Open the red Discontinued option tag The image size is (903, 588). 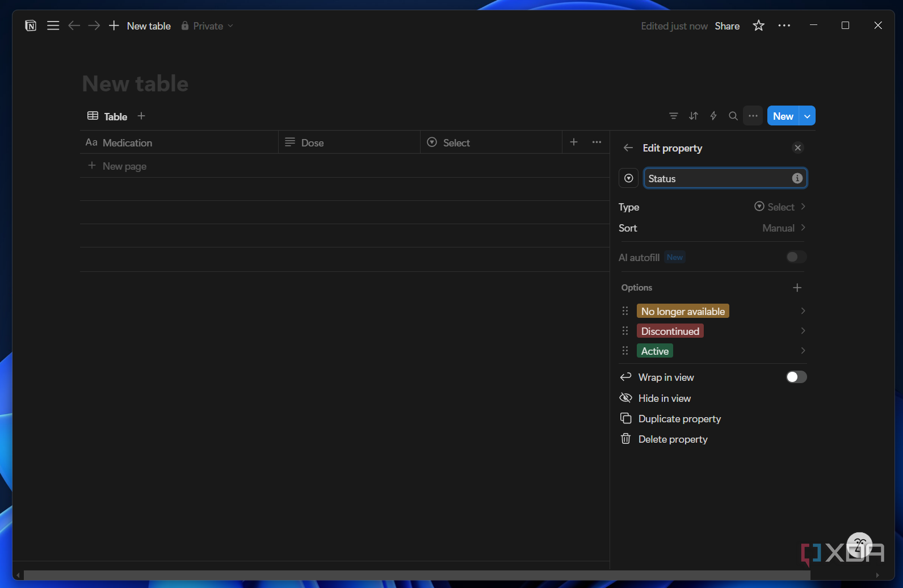pos(670,331)
